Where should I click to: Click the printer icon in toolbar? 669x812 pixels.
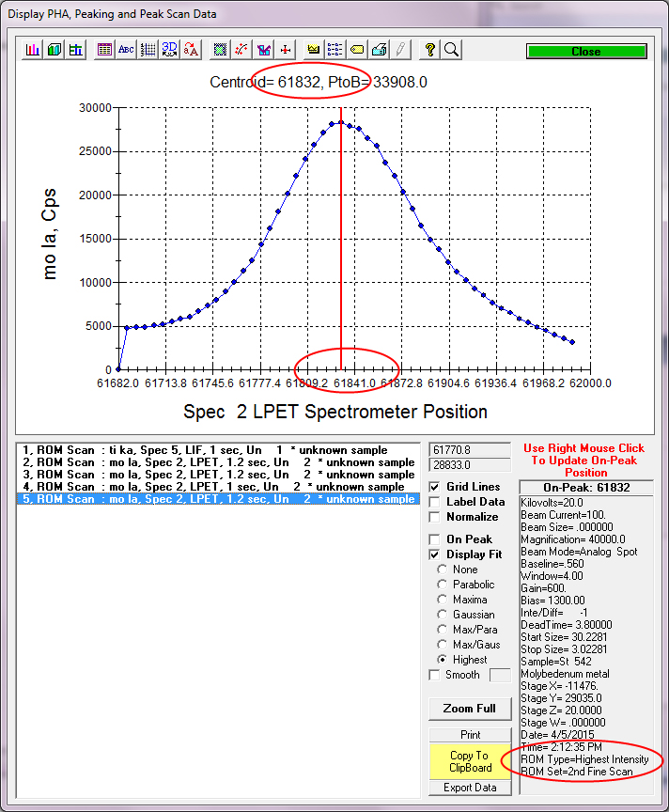click(x=379, y=50)
